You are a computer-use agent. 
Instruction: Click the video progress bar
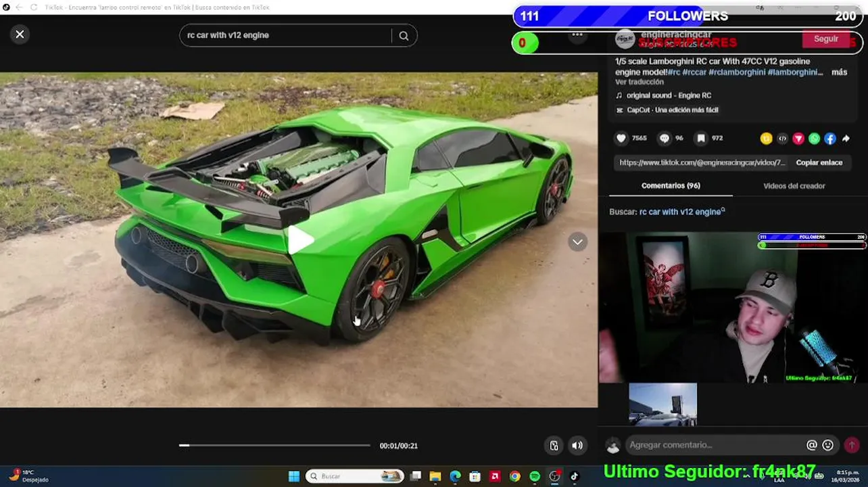(x=274, y=445)
